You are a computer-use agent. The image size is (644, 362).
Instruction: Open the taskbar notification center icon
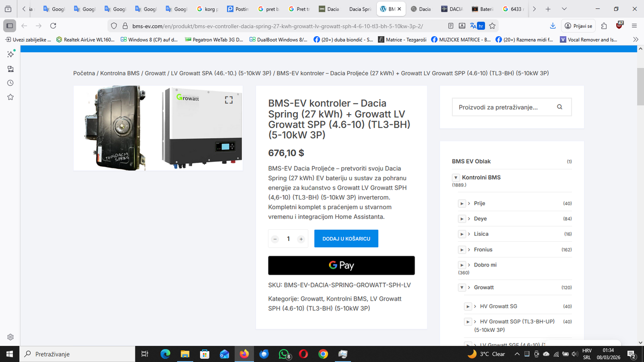coord(632,354)
